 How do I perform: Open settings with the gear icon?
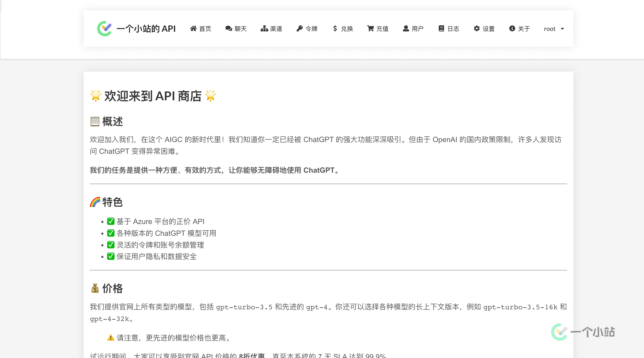click(x=476, y=28)
